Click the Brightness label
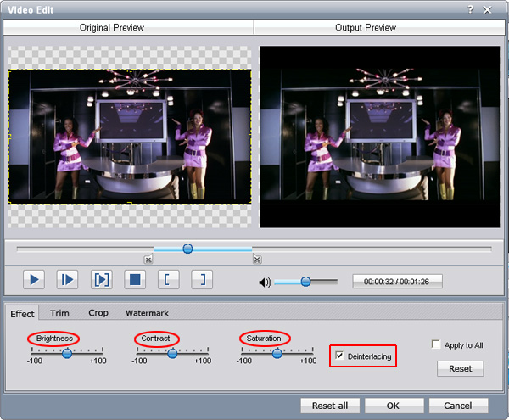The height and width of the screenshot is (420, 509). click(x=54, y=339)
